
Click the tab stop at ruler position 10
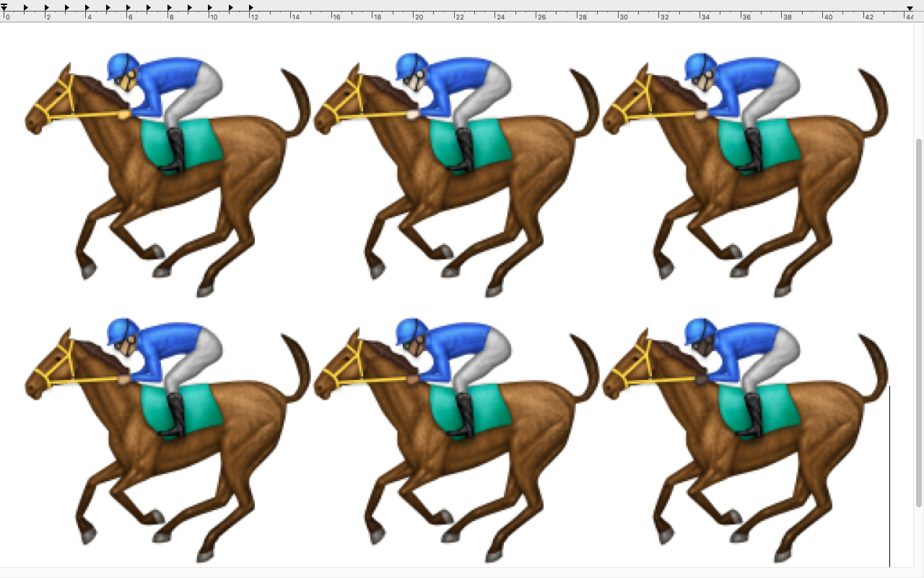[x=211, y=8]
